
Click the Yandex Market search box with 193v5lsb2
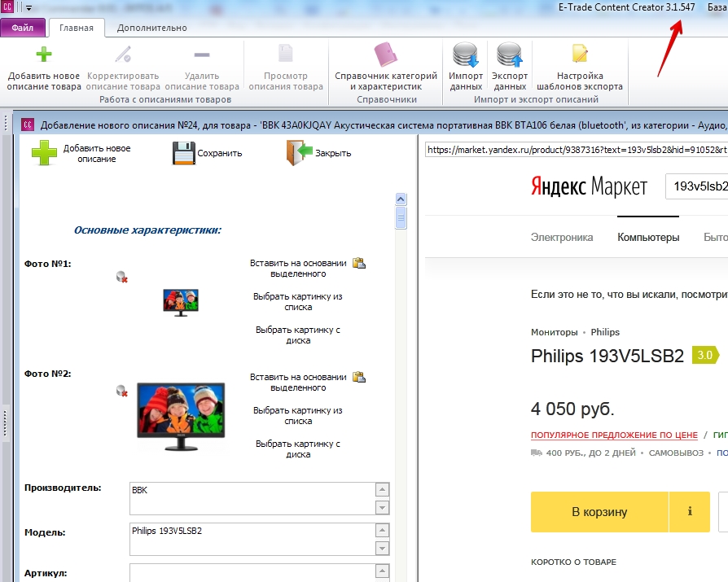pyautogui.click(x=696, y=186)
